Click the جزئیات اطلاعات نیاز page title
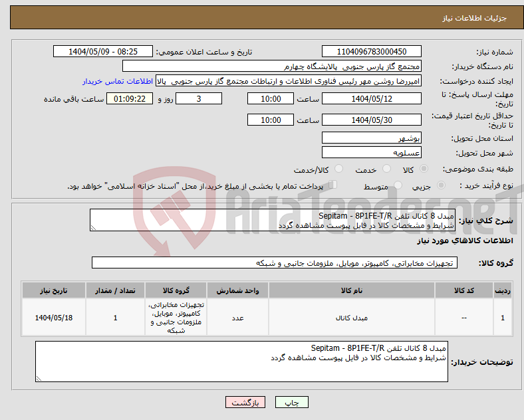The height and width of the screenshot is (420, 524). (x=474, y=18)
